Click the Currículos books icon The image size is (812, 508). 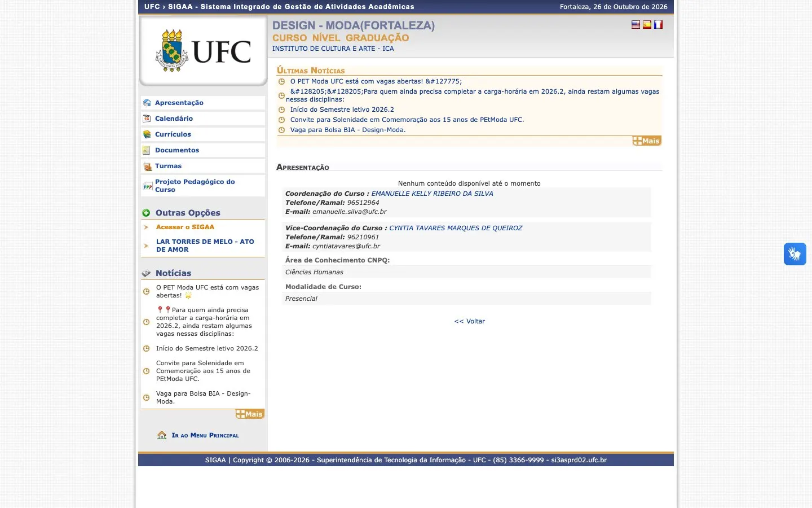(x=147, y=134)
